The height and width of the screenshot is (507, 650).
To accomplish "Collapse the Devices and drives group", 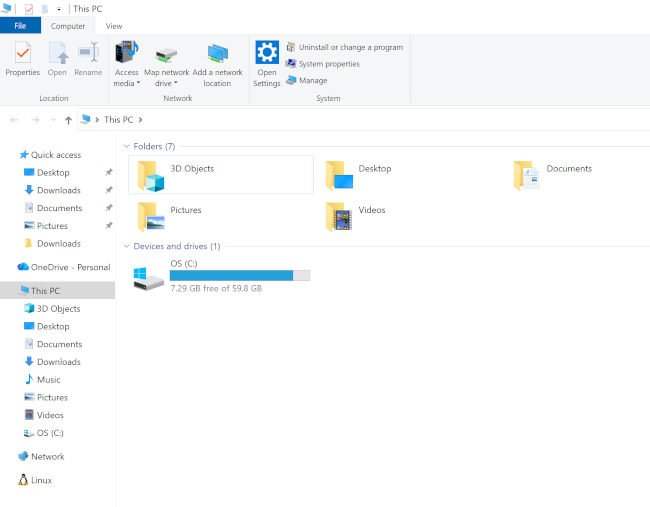I will pyautogui.click(x=126, y=246).
